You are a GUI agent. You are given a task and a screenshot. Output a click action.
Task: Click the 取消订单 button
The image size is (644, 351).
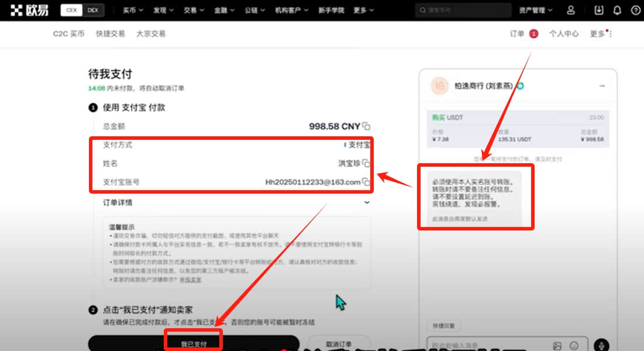tap(339, 343)
